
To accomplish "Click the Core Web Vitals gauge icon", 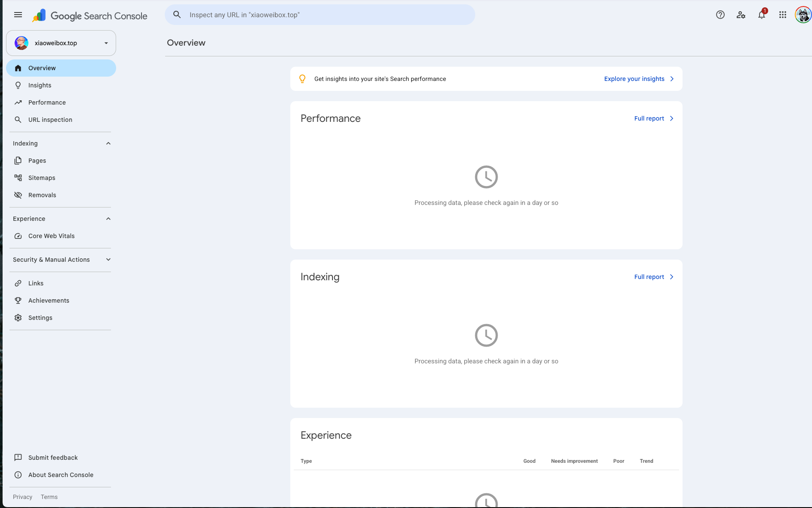I will pyautogui.click(x=18, y=236).
